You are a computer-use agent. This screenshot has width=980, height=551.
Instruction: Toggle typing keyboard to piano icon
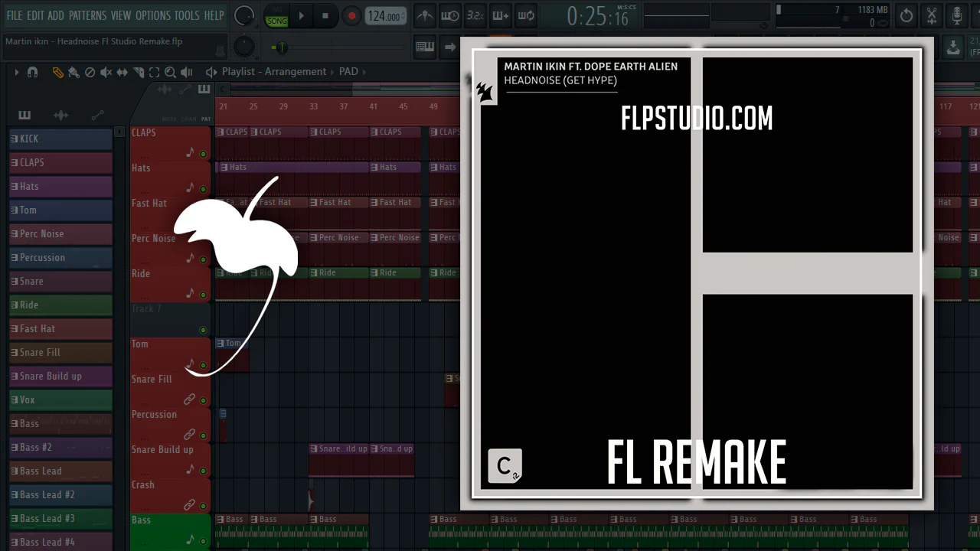click(x=425, y=47)
